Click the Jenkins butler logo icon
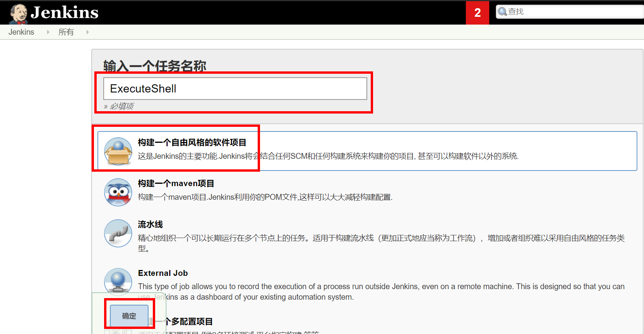644x334 pixels. (x=18, y=14)
